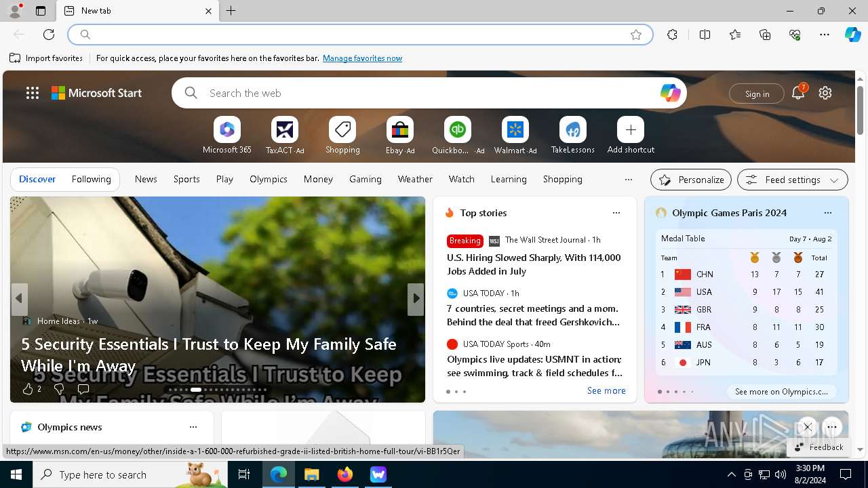Screen dimensions: 868x488
Task: Open Edge Settings and more menu
Action: 825,35
